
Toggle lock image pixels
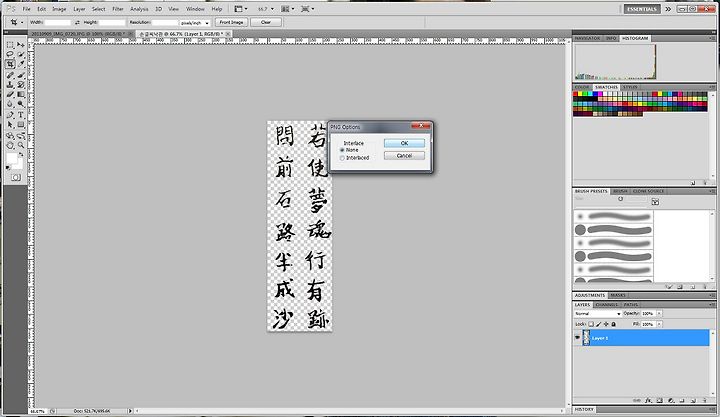pos(598,324)
